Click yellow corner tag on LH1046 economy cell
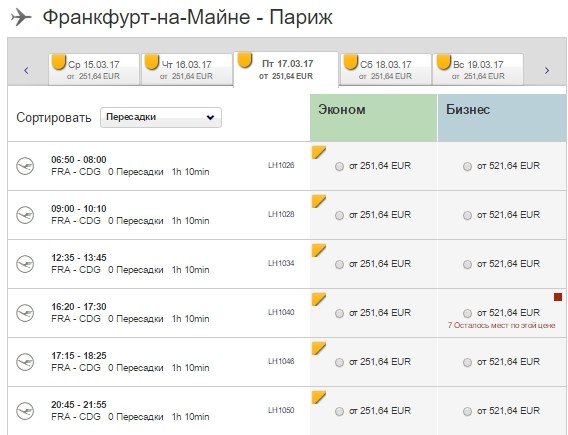The height and width of the screenshot is (435, 568). coord(319,348)
